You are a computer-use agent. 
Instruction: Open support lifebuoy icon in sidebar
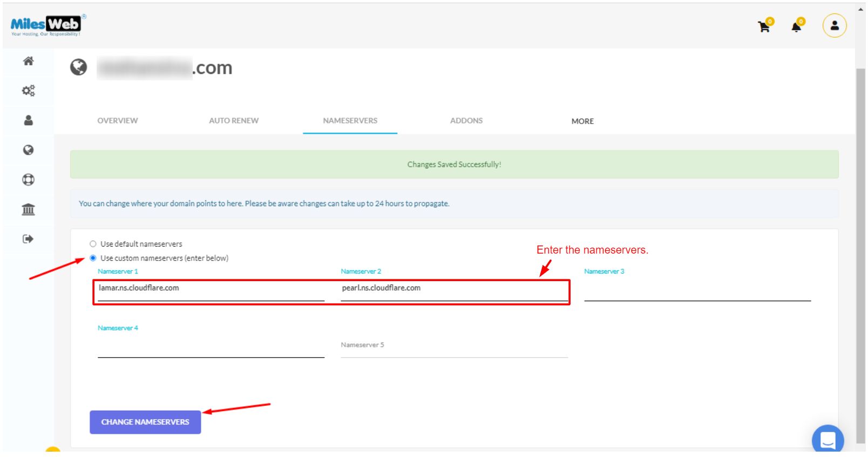pyautogui.click(x=29, y=180)
